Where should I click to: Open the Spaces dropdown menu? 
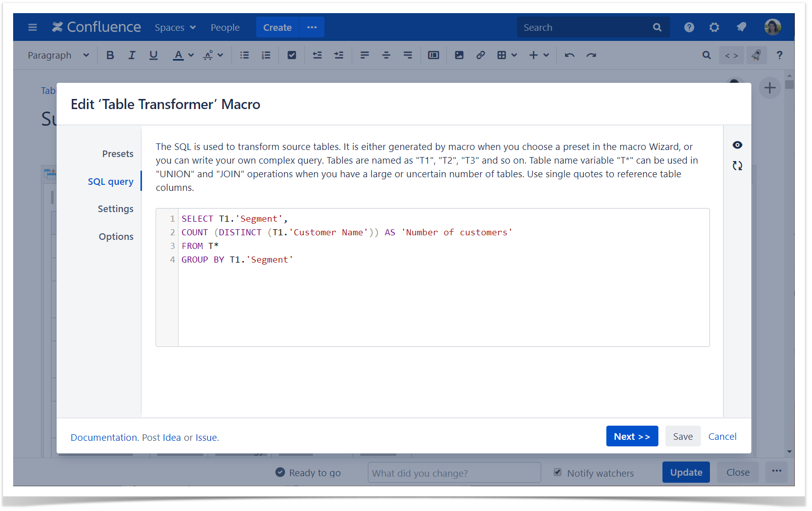coord(175,27)
